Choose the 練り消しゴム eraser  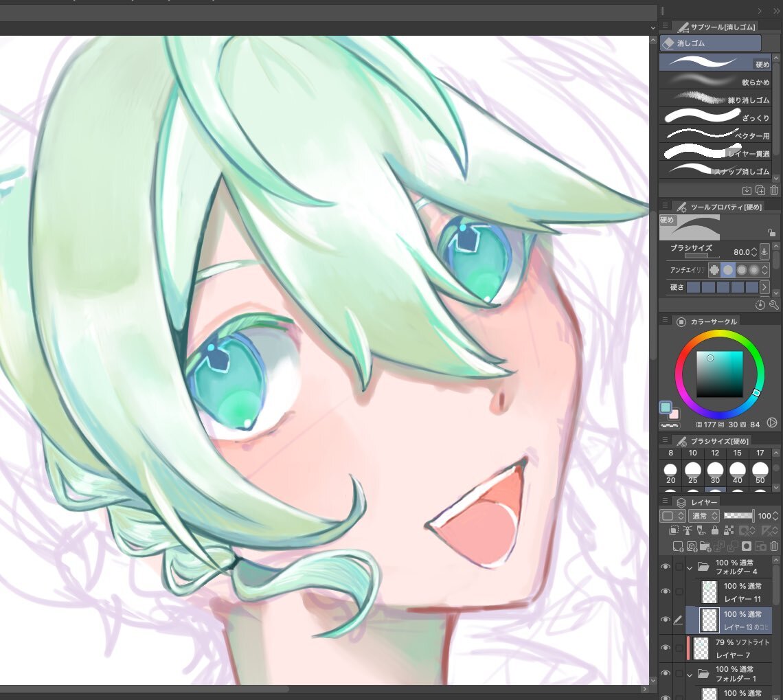click(714, 100)
